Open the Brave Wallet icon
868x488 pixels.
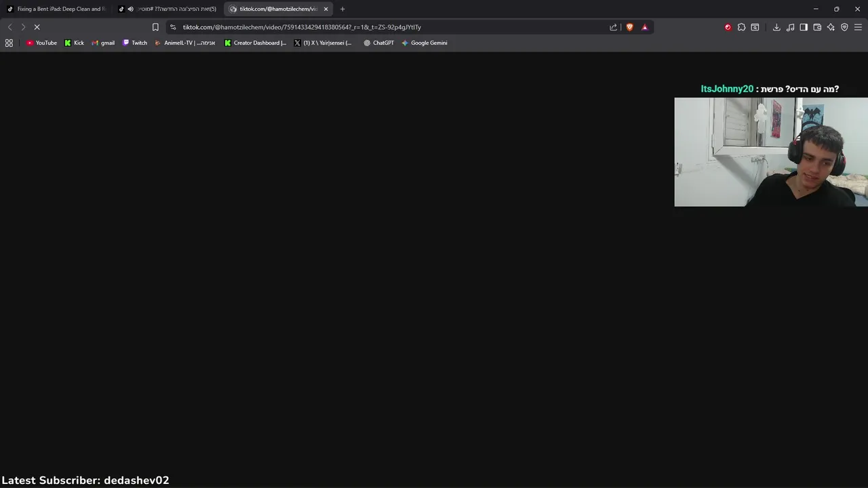coord(817,27)
